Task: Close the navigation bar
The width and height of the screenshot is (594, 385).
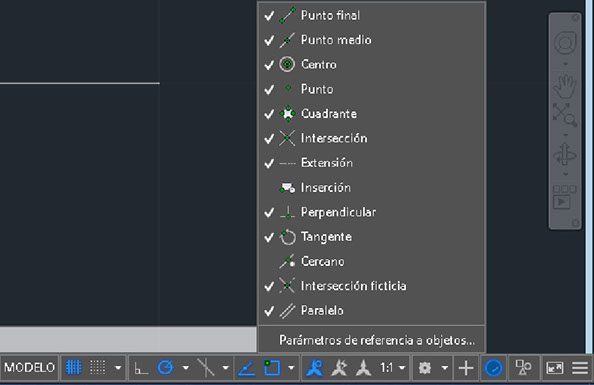Action: coord(576,18)
